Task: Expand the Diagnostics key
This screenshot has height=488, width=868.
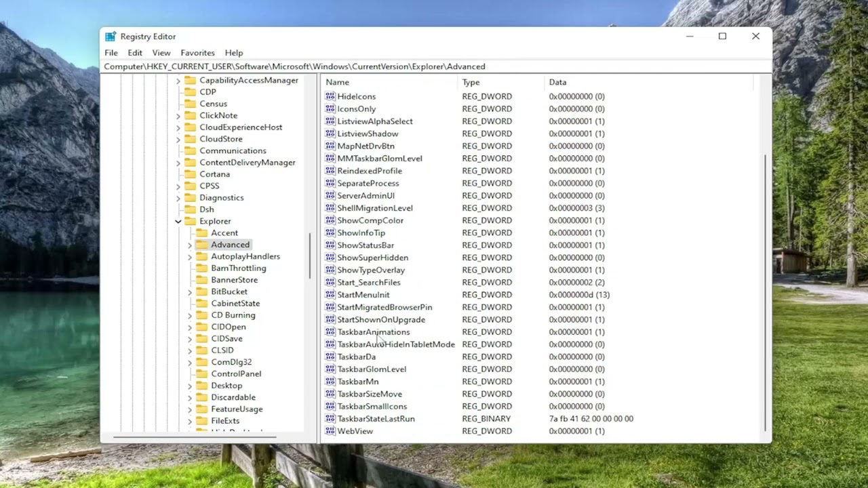Action: (x=178, y=198)
